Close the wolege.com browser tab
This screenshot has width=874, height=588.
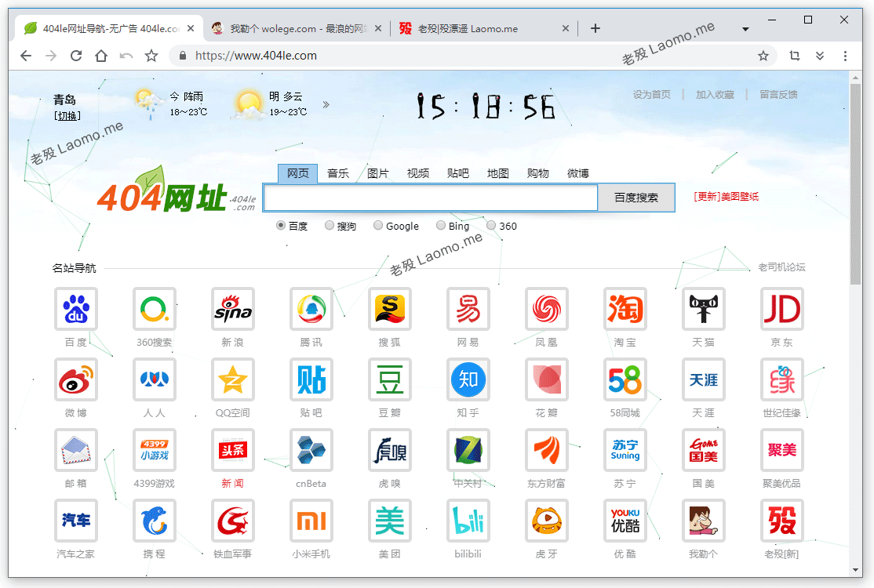tap(378, 28)
